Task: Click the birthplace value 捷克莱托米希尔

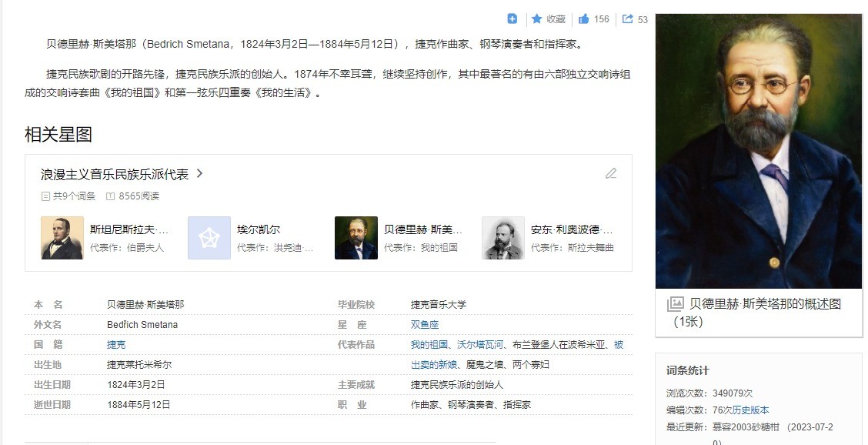Action: [x=139, y=365]
